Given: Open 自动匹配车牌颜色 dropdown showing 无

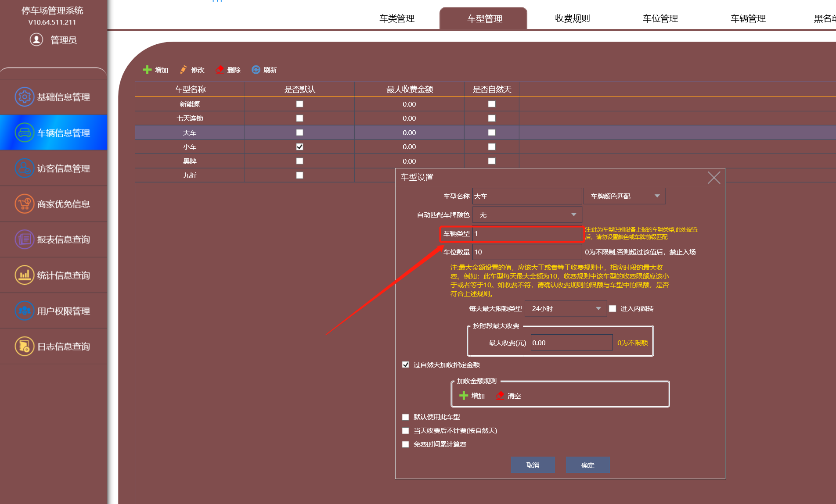Looking at the screenshot, I should (527, 214).
